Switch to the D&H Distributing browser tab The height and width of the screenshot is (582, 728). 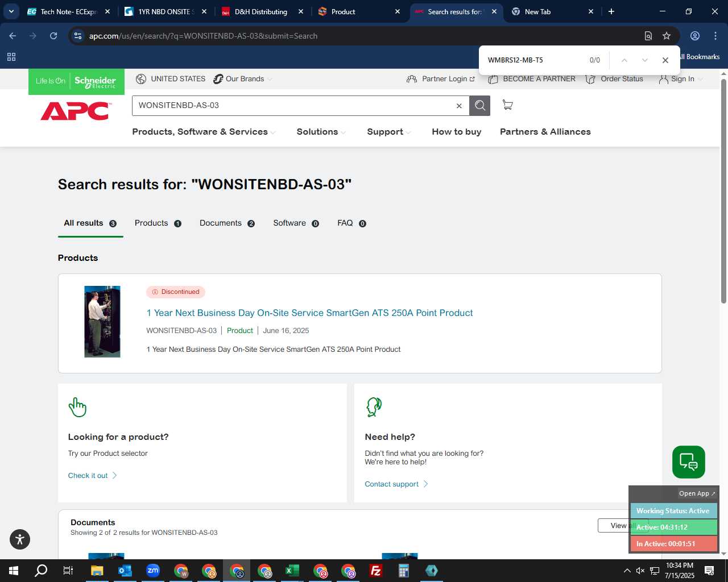(261, 11)
